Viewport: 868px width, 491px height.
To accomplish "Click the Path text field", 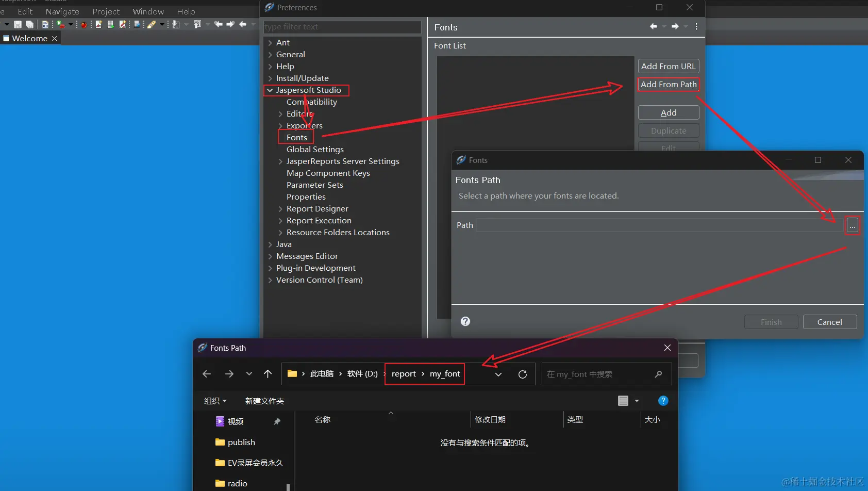I will (x=660, y=225).
